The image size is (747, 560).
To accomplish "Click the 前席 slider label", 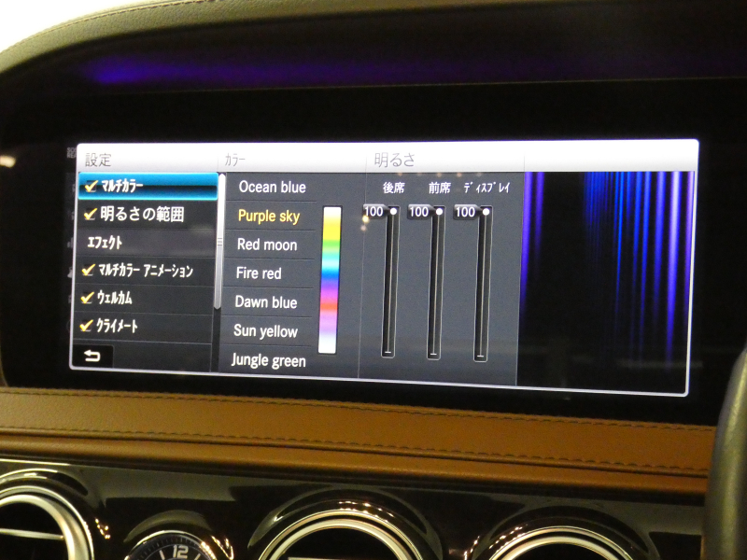I will 439,189.
